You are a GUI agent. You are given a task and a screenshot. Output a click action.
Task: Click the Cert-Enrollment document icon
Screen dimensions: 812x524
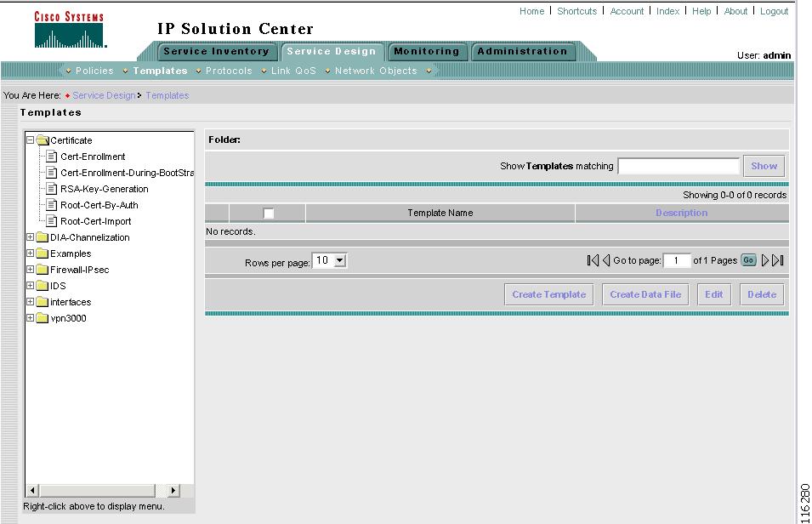(51, 156)
